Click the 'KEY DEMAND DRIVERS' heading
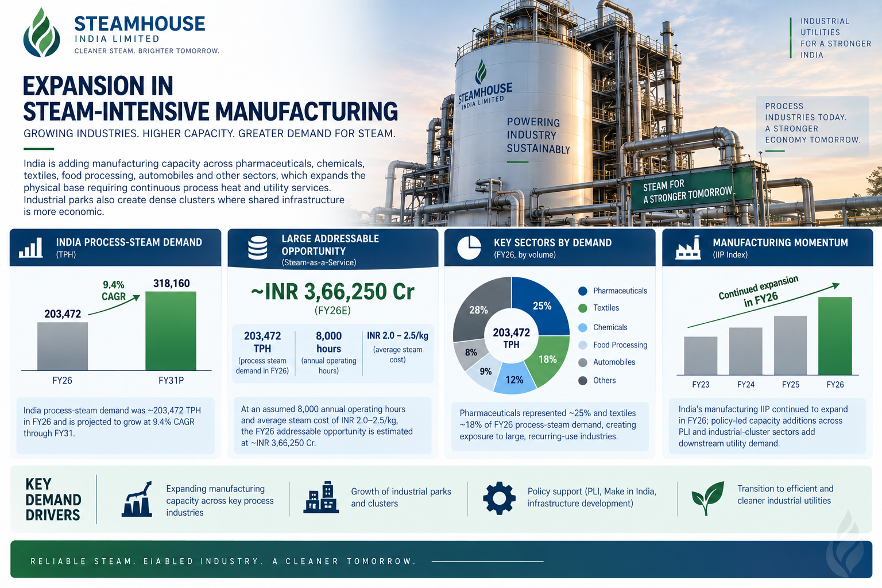 pyautogui.click(x=53, y=500)
